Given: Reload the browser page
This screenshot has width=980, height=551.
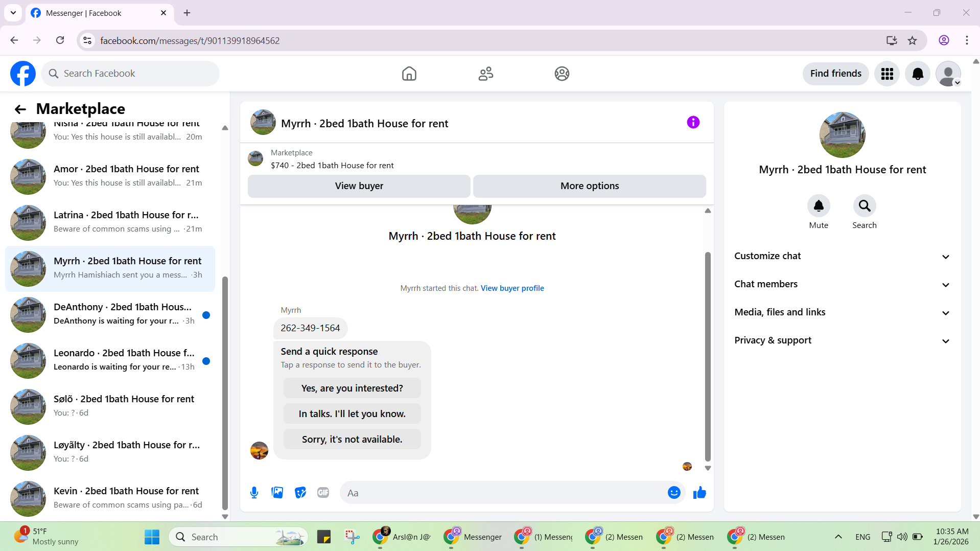Looking at the screenshot, I should (x=60, y=40).
